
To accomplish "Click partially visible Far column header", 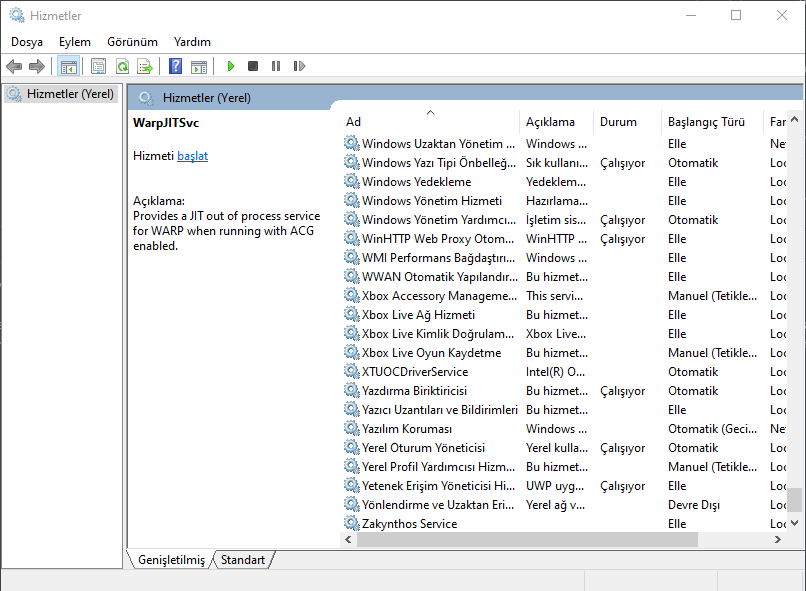I will (x=777, y=122).
